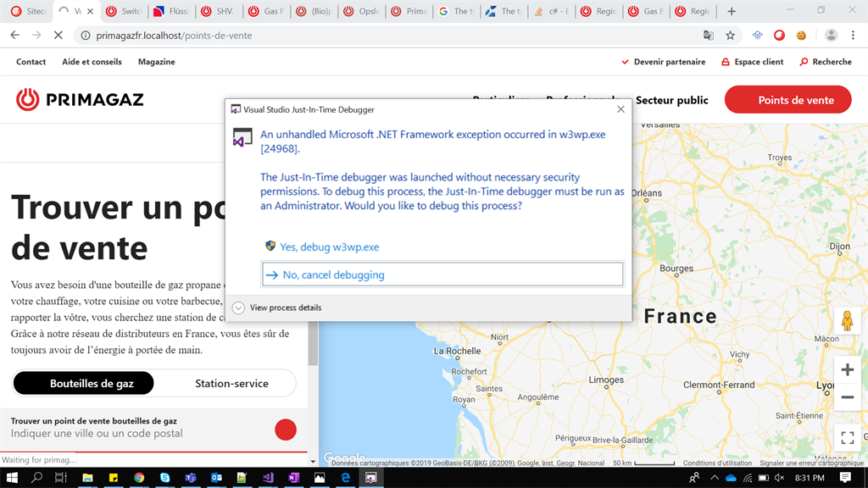The height and width of the screenshot is (488, 868).
Task: Click the Primagaz logo
Action: 80,100
